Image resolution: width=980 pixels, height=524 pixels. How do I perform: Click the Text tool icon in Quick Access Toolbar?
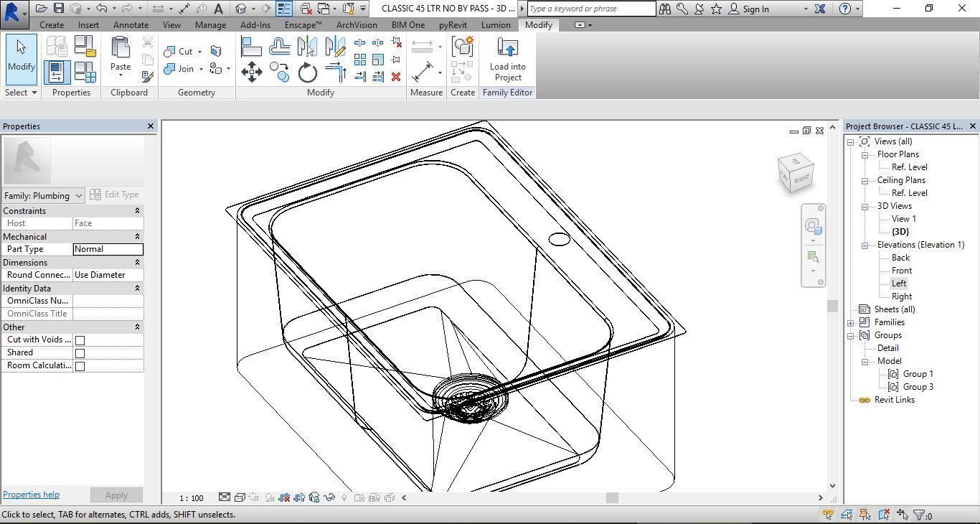point(219,9)
